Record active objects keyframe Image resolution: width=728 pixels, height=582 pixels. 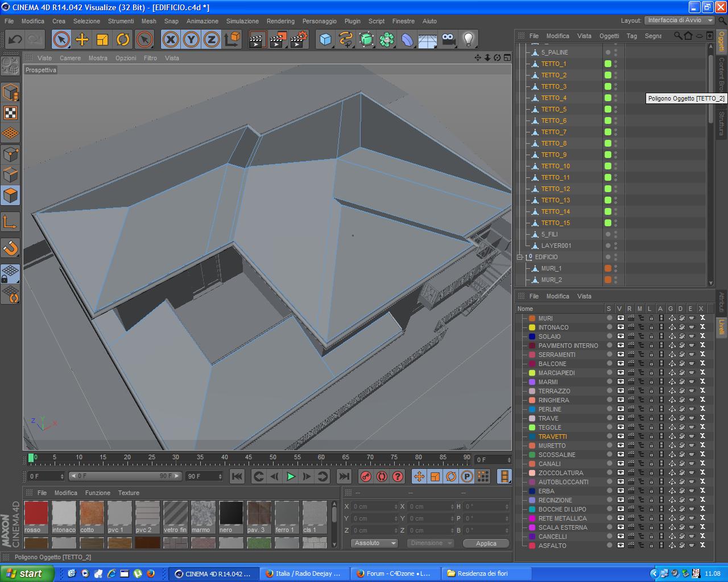366,476
